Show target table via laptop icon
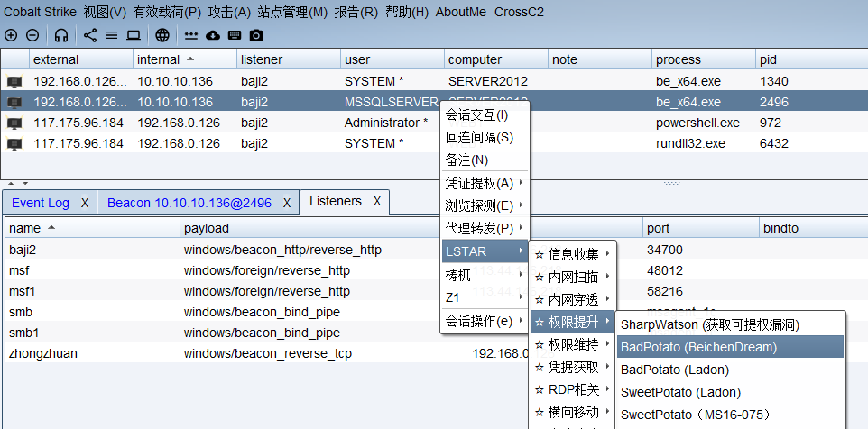Screen dimensions: 868x429 (x=134, y=35)
